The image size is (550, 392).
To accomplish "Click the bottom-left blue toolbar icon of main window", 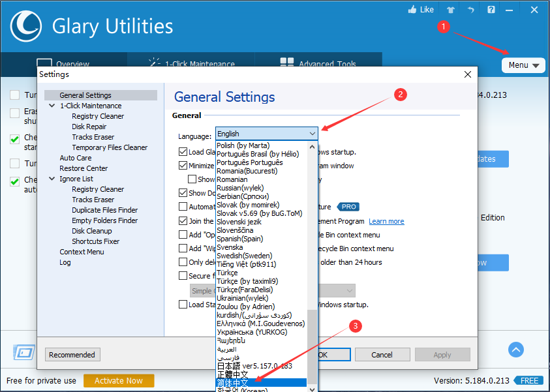I will [x=24, y=352].
